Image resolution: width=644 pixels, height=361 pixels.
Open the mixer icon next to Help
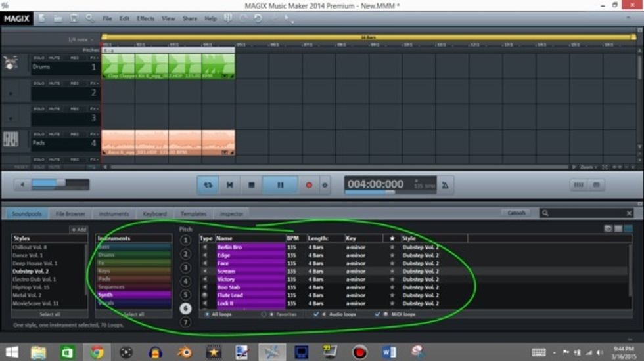click(228, 18)
